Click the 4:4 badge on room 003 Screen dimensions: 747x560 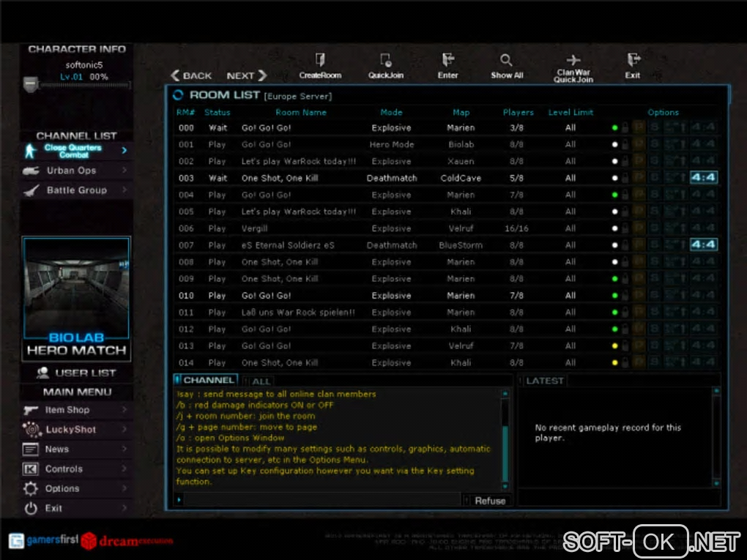704,178
